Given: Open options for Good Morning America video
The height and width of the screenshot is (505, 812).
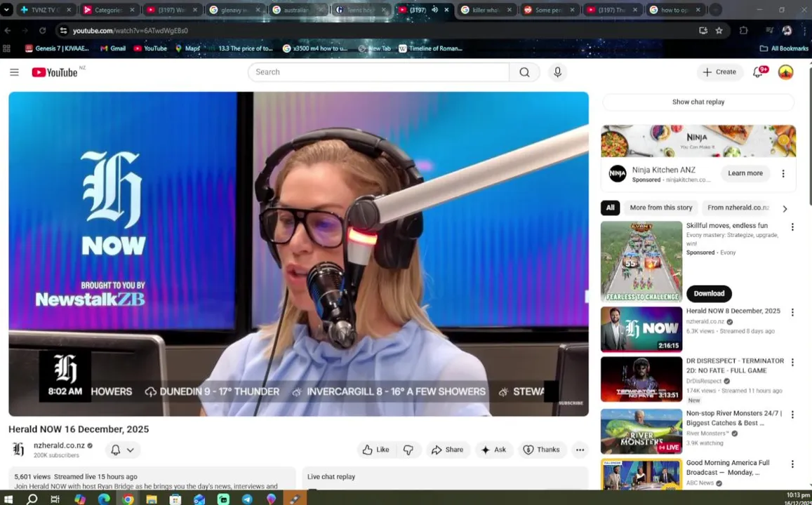Looking at the screenshot, I should click(792, 464).
